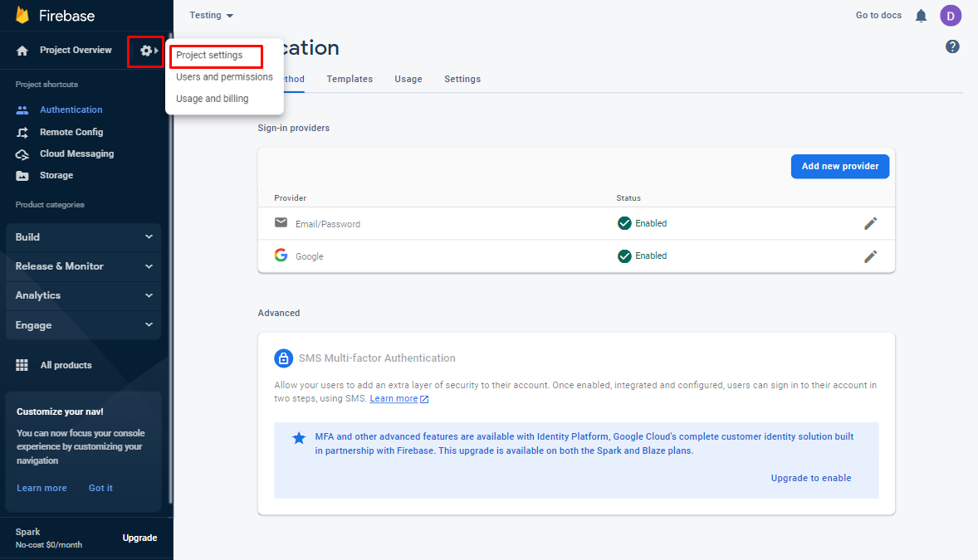Click the Email/Password enabled checkmark icon
Viewport: 978px width, 560px height.
(624, 223)
